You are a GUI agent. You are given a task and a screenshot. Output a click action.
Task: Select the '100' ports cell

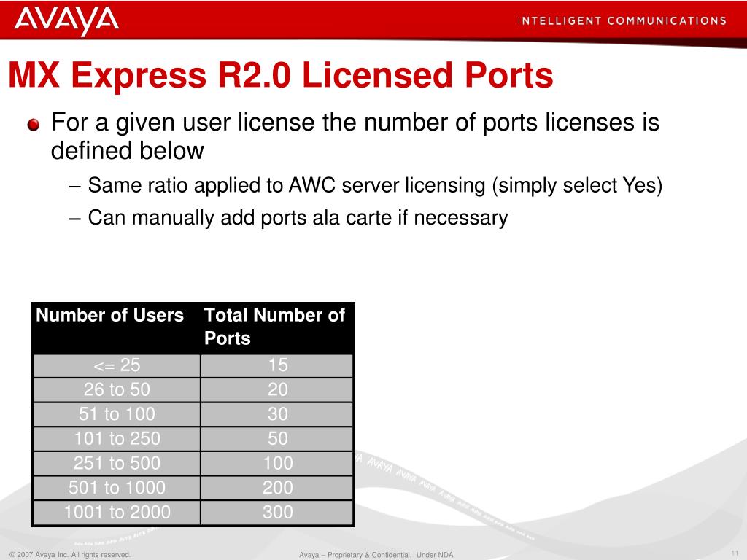(x=277, y=464)
